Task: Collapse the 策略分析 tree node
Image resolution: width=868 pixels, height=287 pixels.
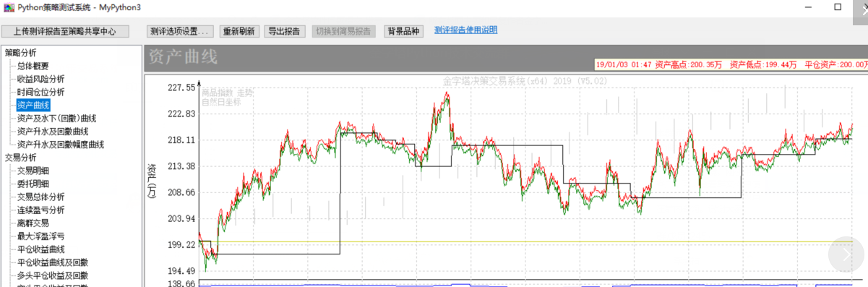Action: pyautogui.click(x=20, y=53)
